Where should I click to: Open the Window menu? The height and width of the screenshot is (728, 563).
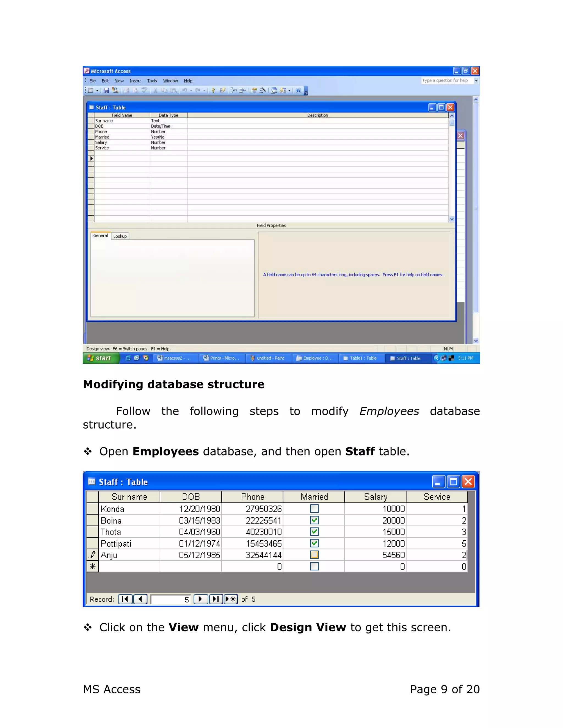[170, 81]
